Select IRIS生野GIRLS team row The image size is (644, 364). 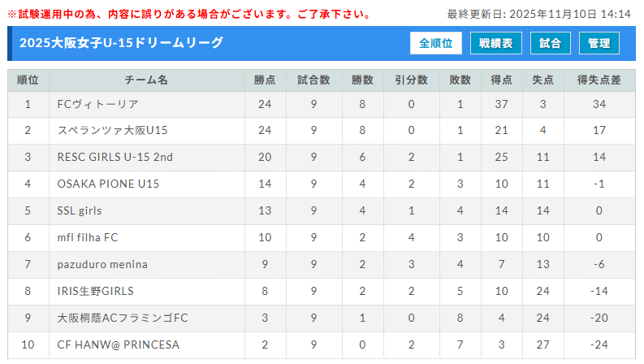tap(96, 291)
